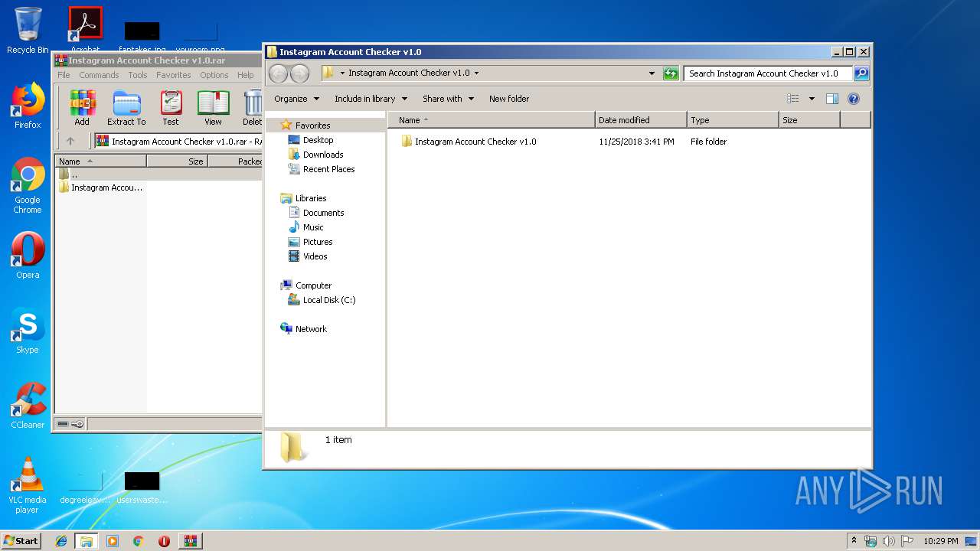The image size is (980, 551).
Task: Click WinRAR taskbar icon
Action: (x=190, y=541)
